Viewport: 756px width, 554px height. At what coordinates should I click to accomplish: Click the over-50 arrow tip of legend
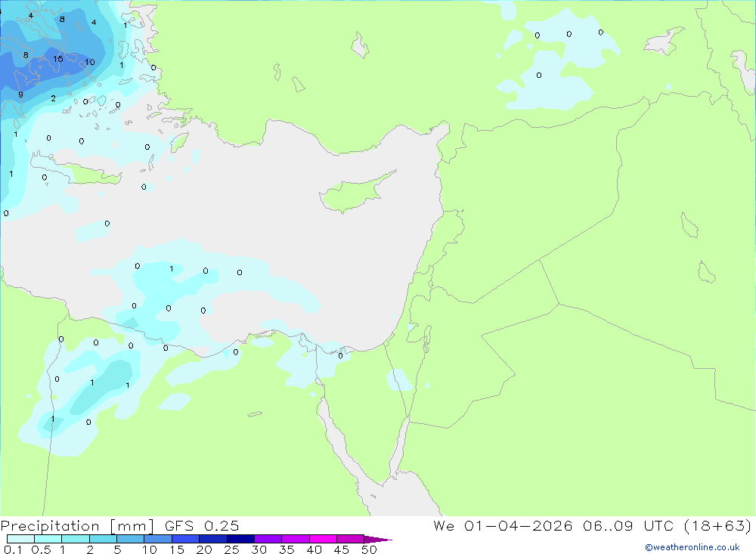click(378, 539)
